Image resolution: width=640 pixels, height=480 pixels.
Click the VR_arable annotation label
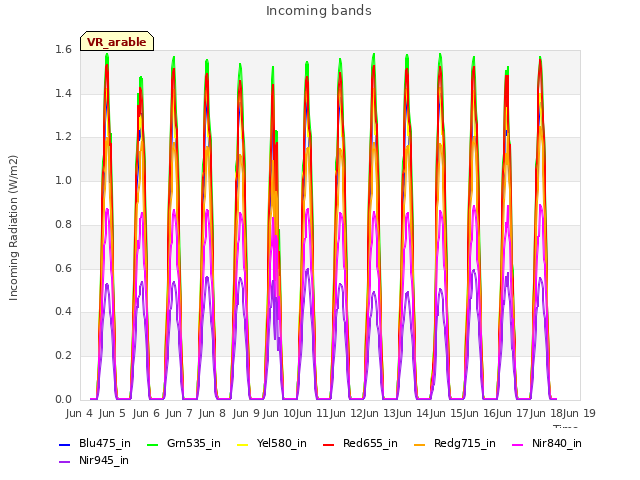click(117, 41)
